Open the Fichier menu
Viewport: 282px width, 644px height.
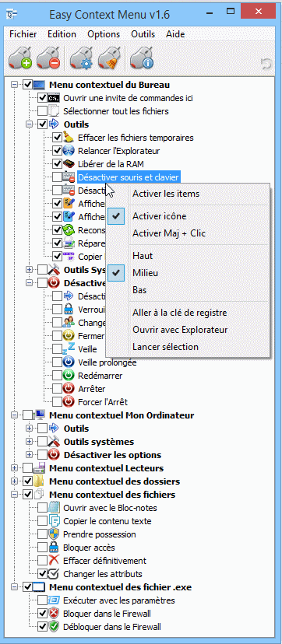[23, 34]
